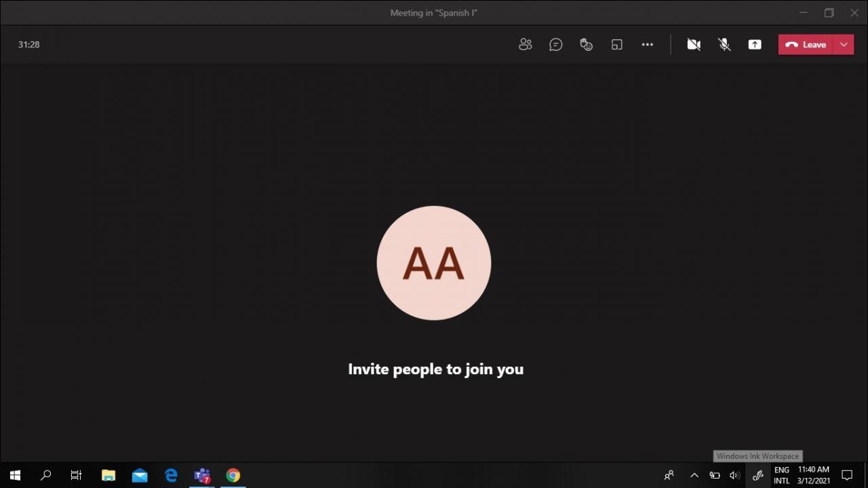868x488 pixels.
Task: Open the reactions and raise hand menu
Action: pos(587,45)
